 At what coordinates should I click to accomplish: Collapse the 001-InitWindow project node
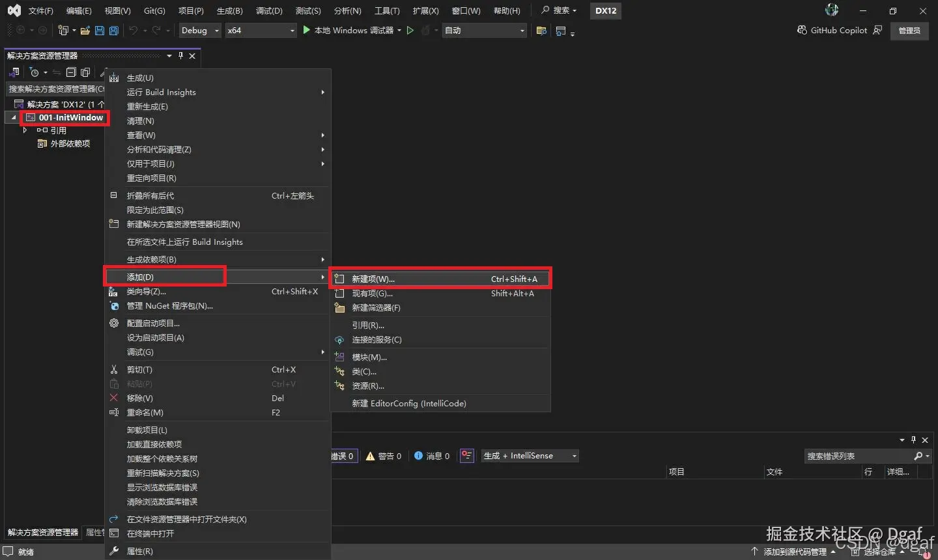coord(14,117)
